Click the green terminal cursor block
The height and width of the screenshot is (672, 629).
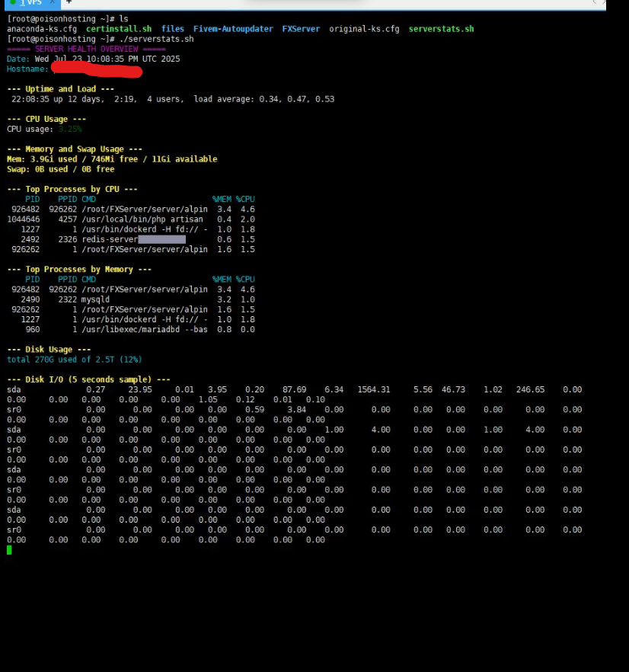9,550
